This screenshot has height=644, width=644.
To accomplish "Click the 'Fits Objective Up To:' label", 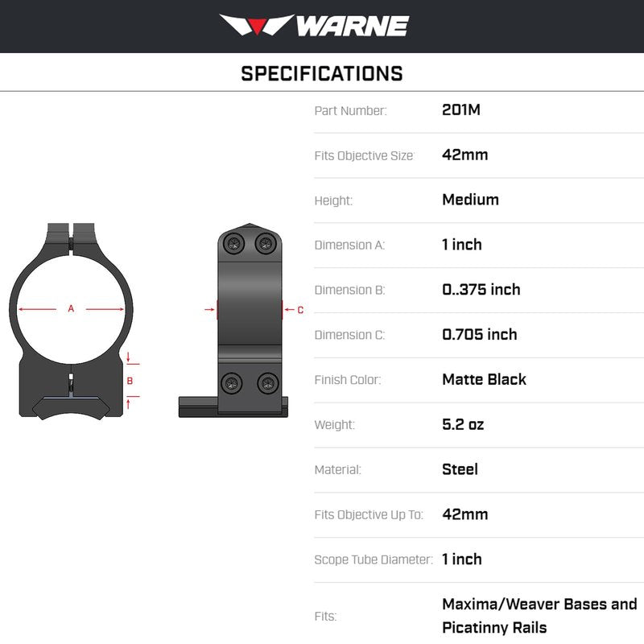I will pyautogui.click(x=369, y=514).
